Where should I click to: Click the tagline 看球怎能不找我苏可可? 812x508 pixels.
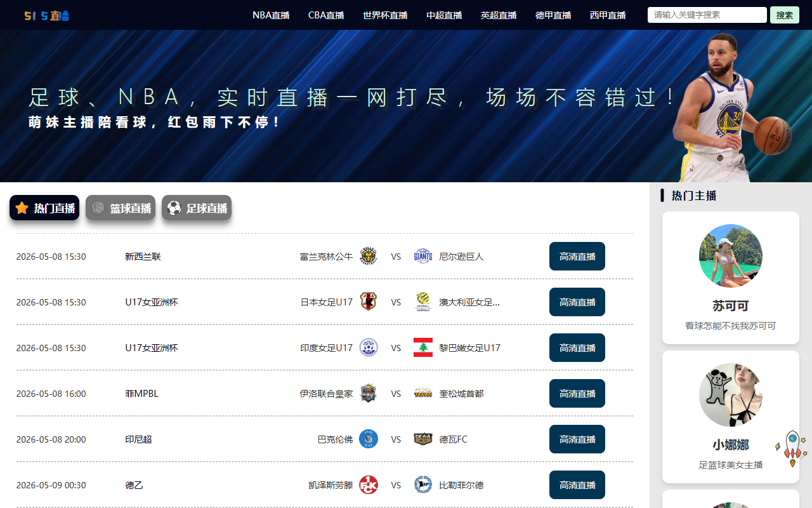(x=731, y=326)
